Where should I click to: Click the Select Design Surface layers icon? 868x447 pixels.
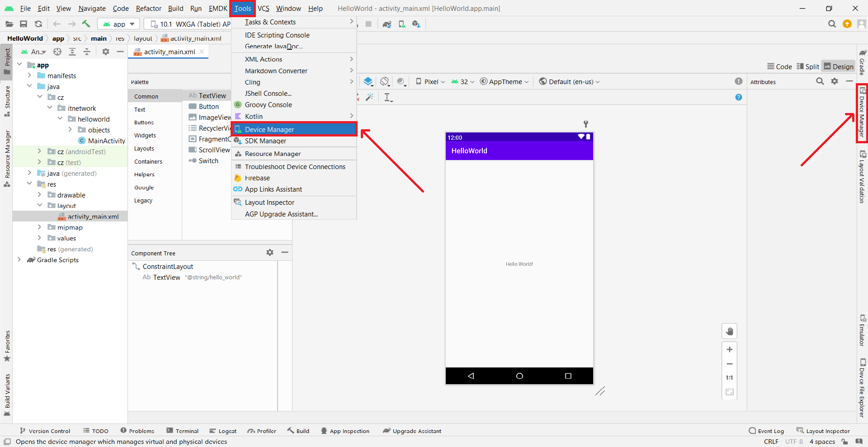point(368,82)
